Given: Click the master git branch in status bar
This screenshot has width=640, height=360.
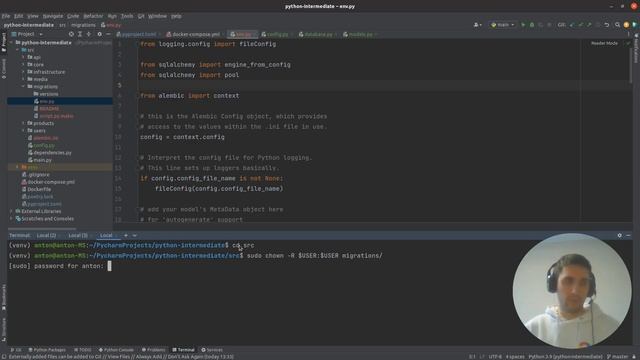Looking at the screenshot, I should coord(618,357).
